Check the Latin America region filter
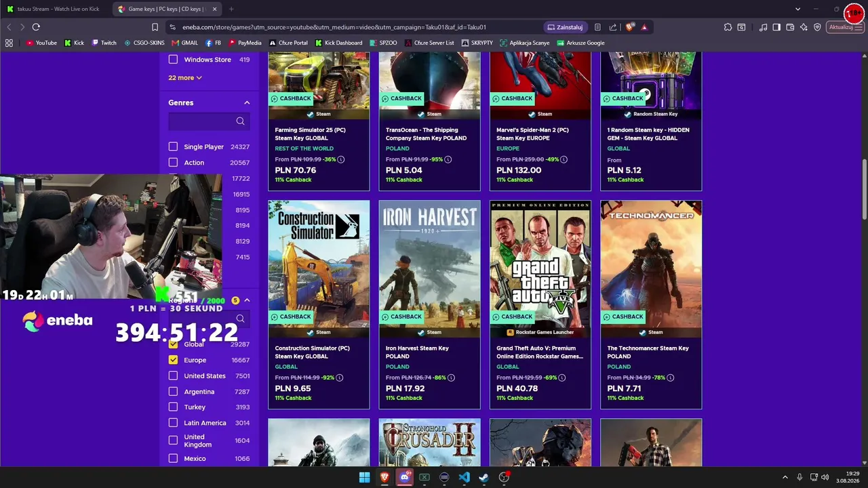 [x=173, y=423]
